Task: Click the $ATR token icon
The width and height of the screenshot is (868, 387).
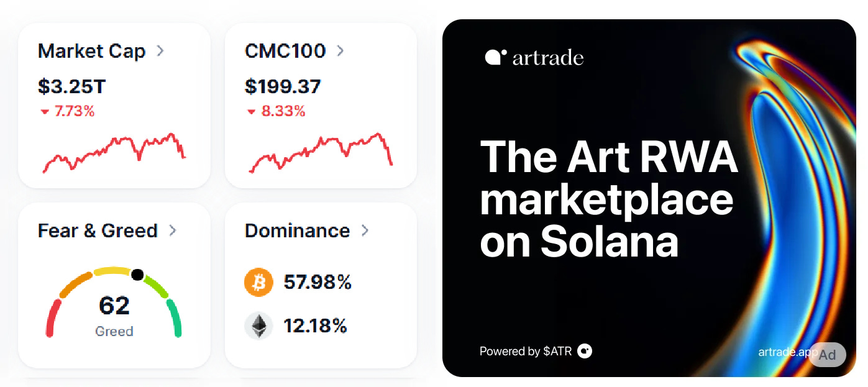Action: [584, 351]
